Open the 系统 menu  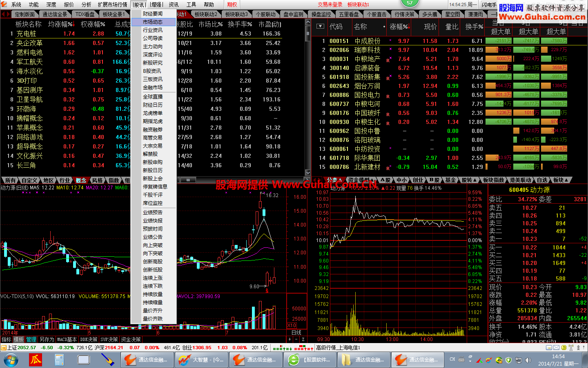(x=16, y=4)
